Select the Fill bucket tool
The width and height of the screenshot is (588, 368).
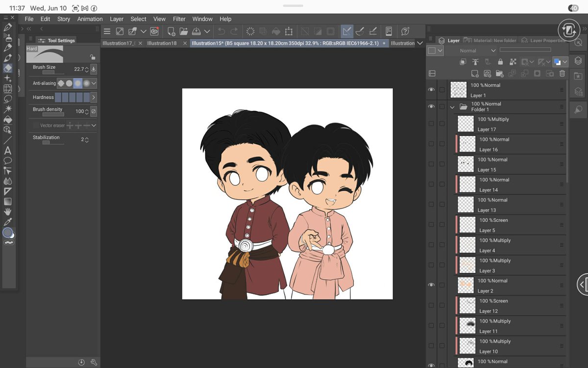tap(7, 119)
